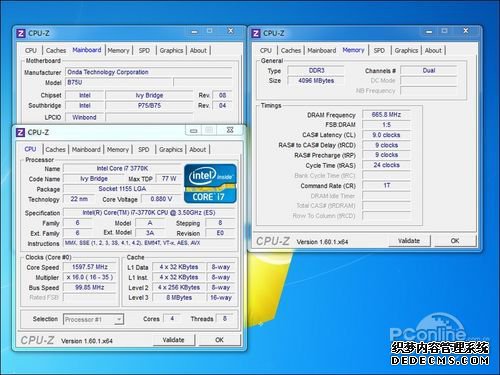Click the Max TDP 77 W value

(169, 179)
